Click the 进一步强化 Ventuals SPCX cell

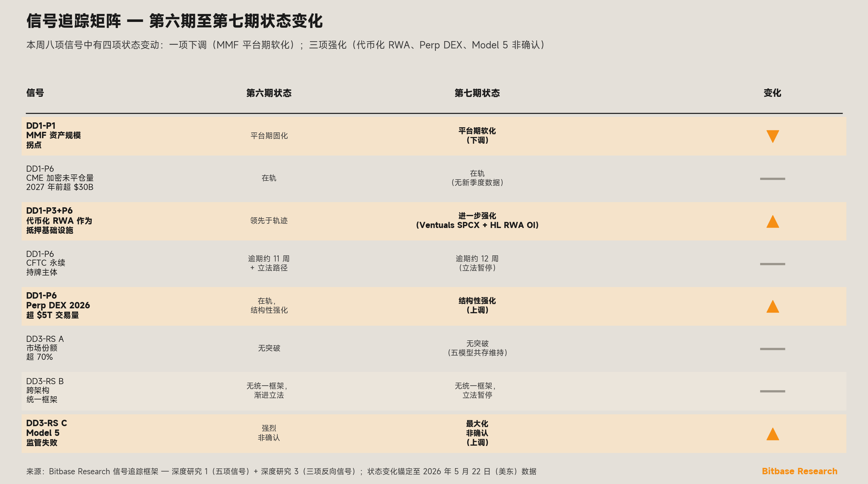pyautogui.click(x=477, y=220)
